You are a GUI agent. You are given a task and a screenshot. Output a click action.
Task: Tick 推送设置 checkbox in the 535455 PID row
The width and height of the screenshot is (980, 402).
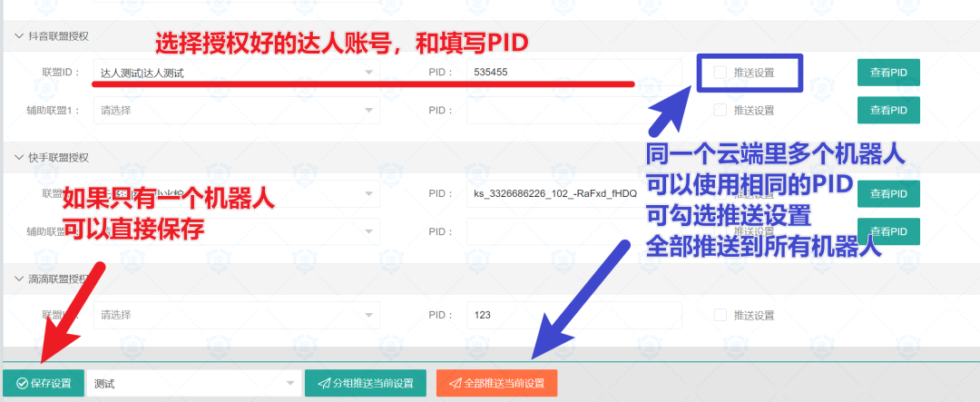(x=720, y=73)
